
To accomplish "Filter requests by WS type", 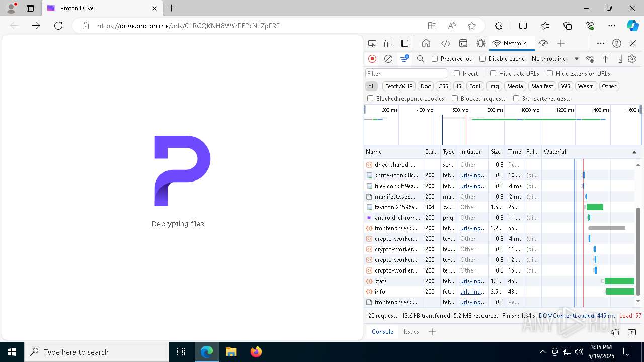I will (566, 86).
